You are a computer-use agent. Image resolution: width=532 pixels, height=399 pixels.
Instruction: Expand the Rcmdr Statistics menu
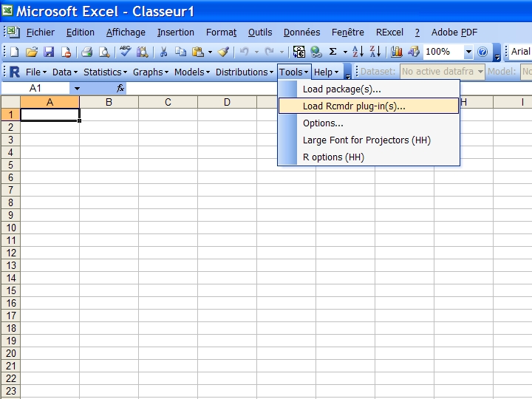(106, 72)
